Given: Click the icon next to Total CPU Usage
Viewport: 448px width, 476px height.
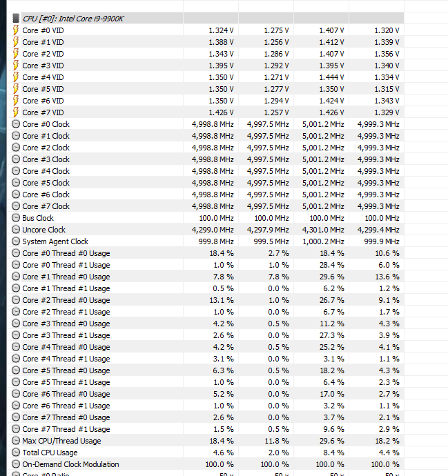Looking at the screenshot, I should coord(16,453).
